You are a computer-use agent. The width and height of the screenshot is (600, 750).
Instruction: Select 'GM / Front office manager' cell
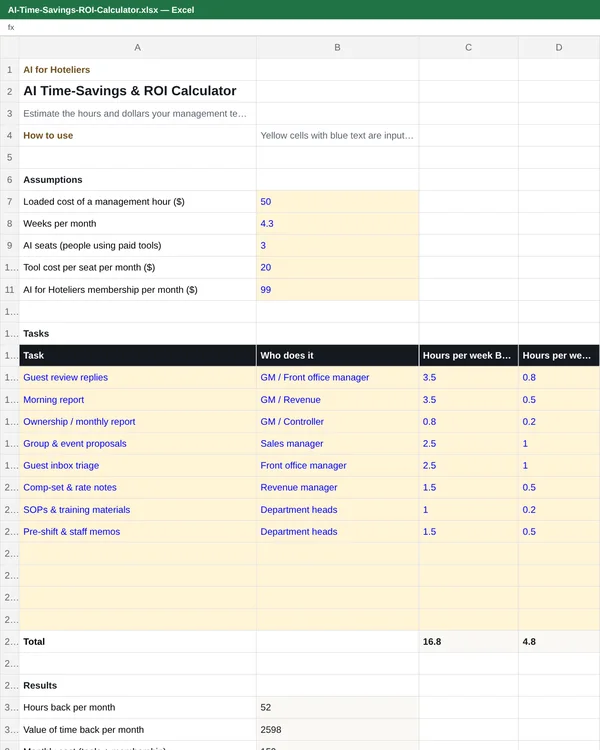pos(337,377)
